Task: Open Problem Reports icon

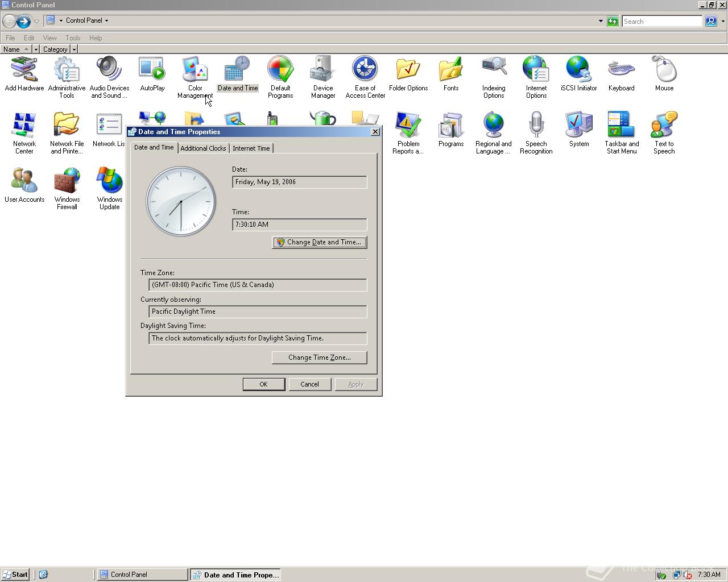Action: (x=408, y=133)
